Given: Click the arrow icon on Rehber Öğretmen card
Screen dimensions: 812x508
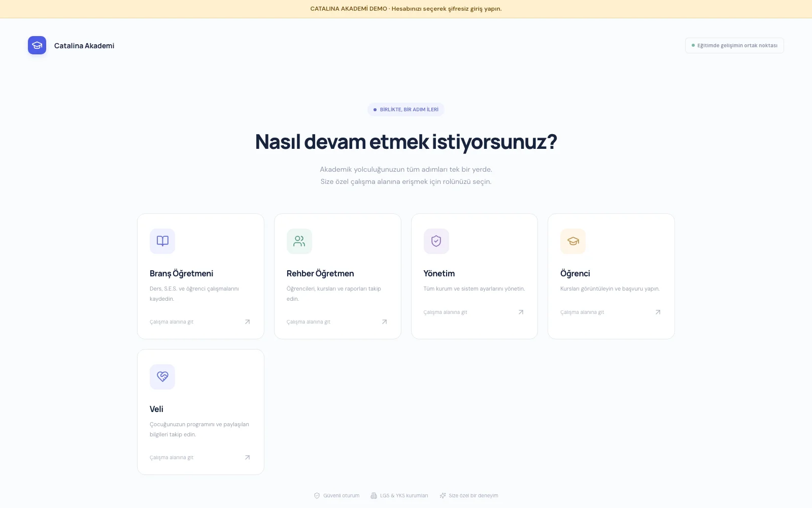Looking at the screenshot, I should point(385,322).
